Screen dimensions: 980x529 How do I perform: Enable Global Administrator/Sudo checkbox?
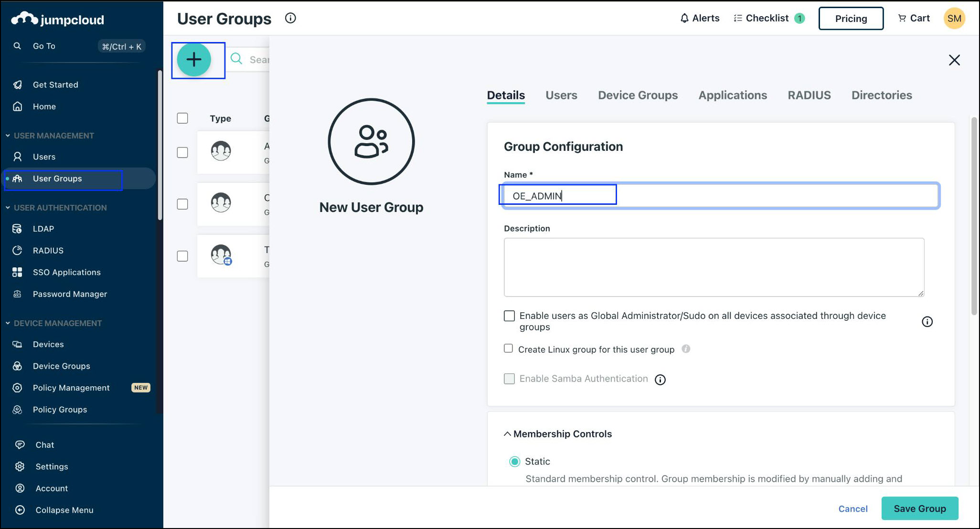509,316
